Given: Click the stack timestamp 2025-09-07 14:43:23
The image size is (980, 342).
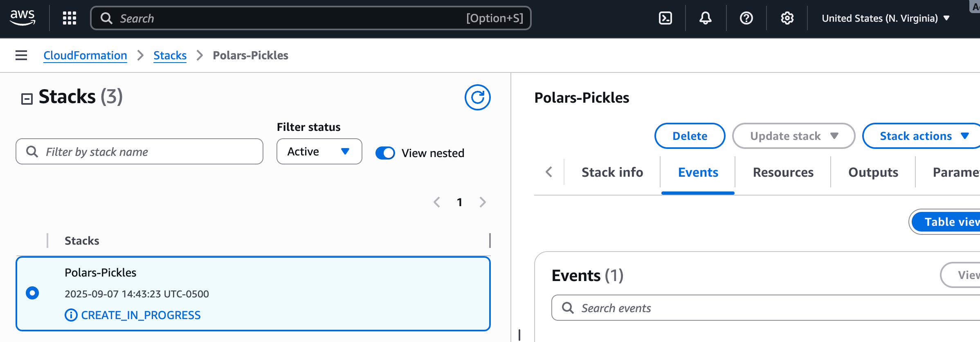Looking at the screenshot, I should [x=137, y=294].
